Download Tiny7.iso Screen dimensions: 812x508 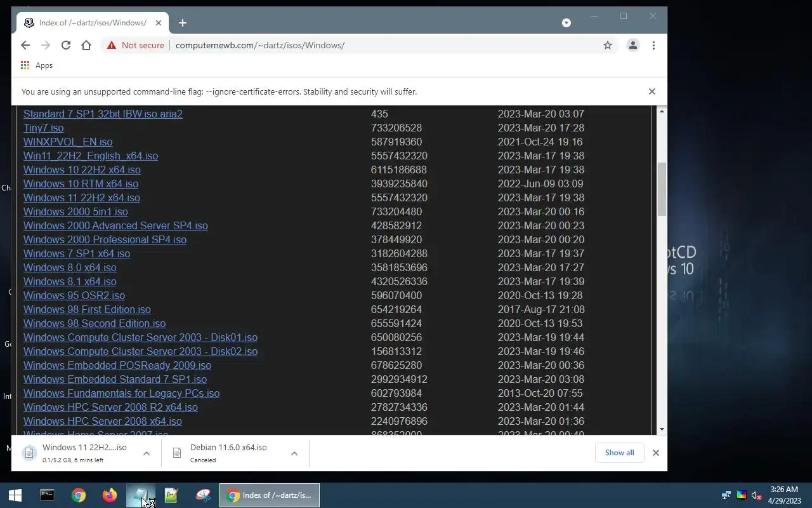(43, 128)
